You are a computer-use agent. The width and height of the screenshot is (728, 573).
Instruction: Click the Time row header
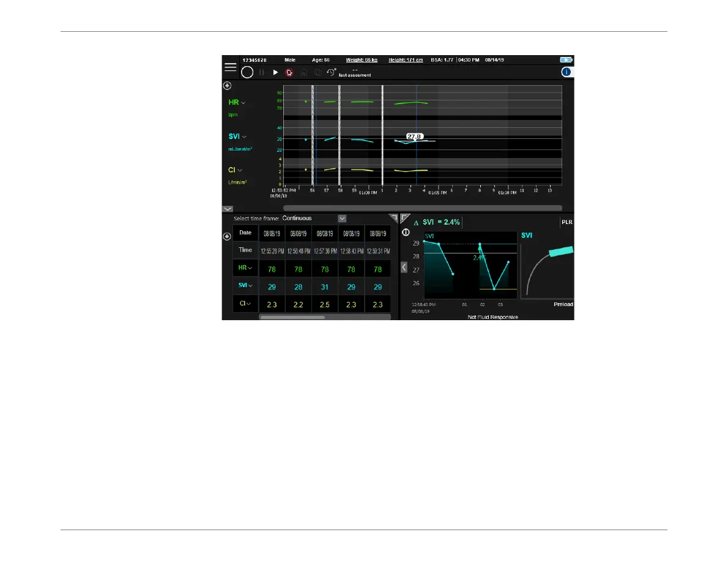245,250
